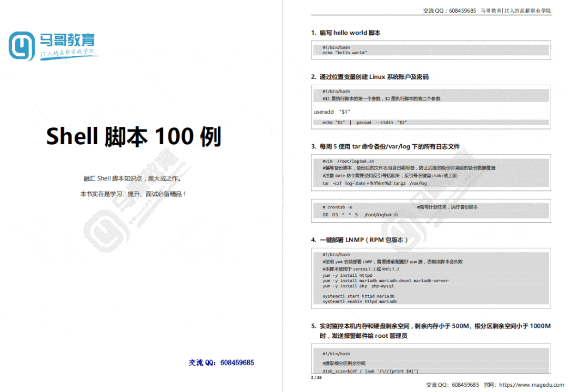Screen dimensions: 568x392
Task: Click the tar backup script code block
Action: tap(431, 173)
